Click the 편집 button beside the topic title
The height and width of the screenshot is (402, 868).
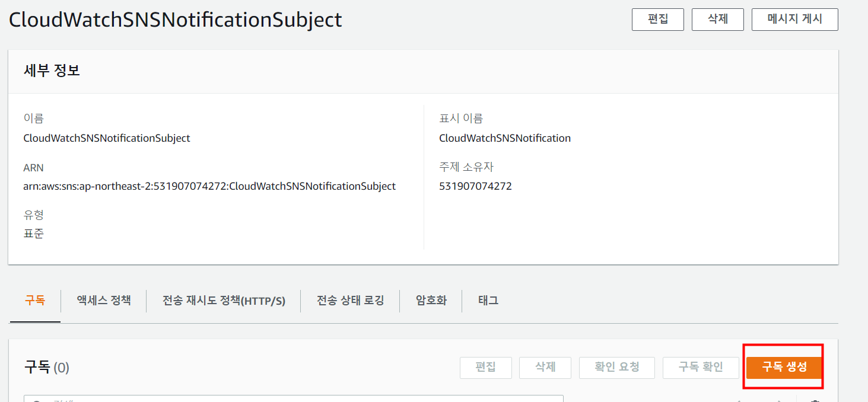click(658, 19)
